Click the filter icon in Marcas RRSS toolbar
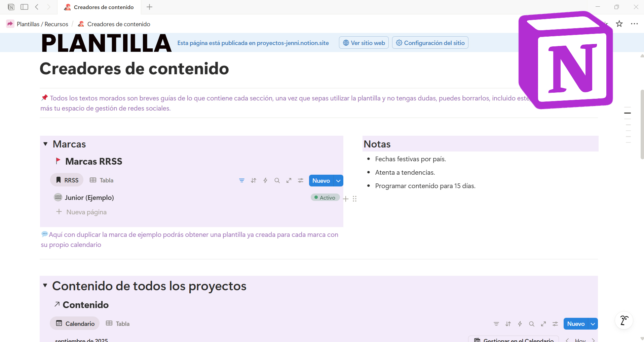The width and height of the screenshot is (644, 342). pos(241,180)
